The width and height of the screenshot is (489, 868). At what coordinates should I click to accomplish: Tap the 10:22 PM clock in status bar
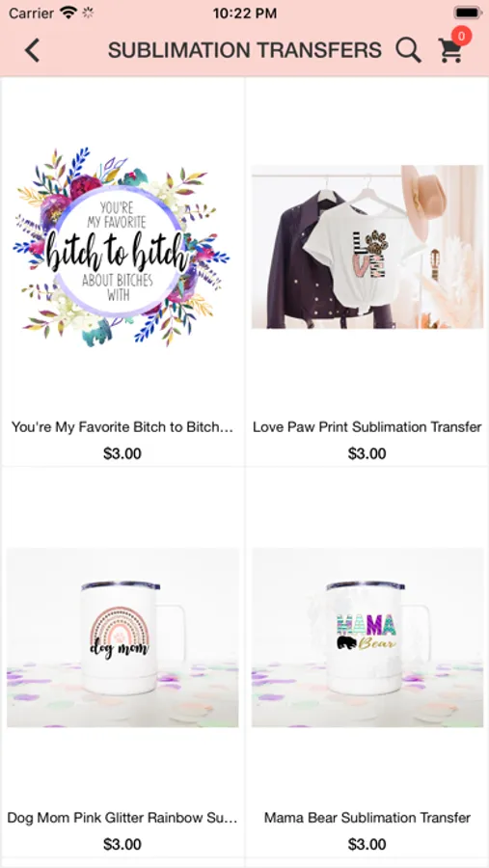(245, 14)
